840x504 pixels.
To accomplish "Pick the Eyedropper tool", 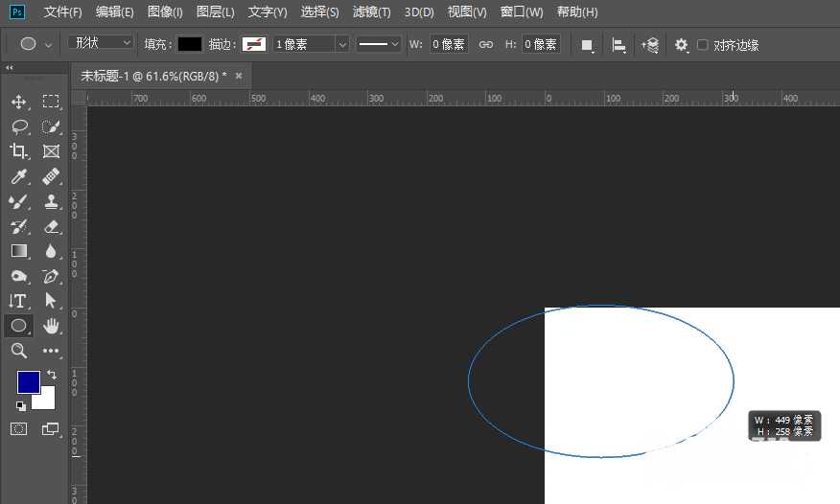I will coord(18,176).
